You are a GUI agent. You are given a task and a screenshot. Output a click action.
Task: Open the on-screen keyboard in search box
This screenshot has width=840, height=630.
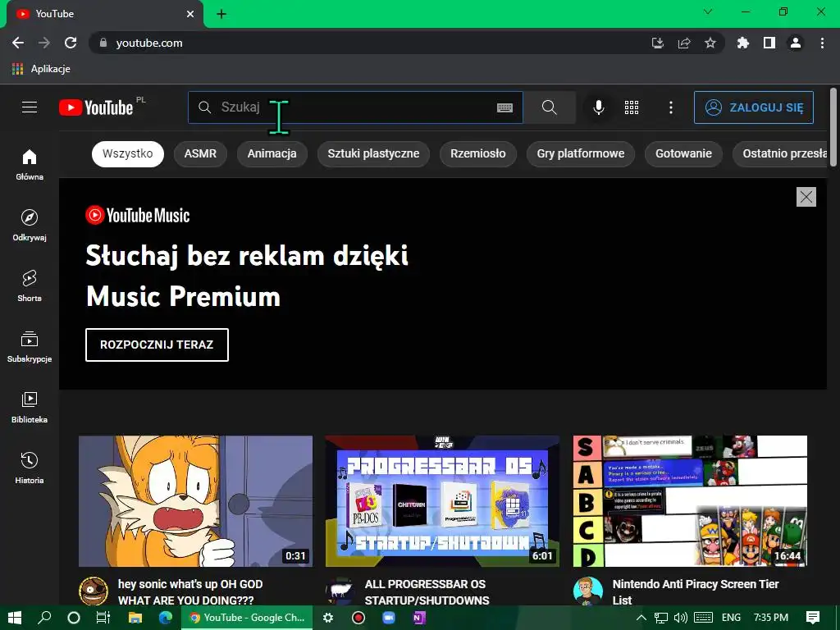504,107
